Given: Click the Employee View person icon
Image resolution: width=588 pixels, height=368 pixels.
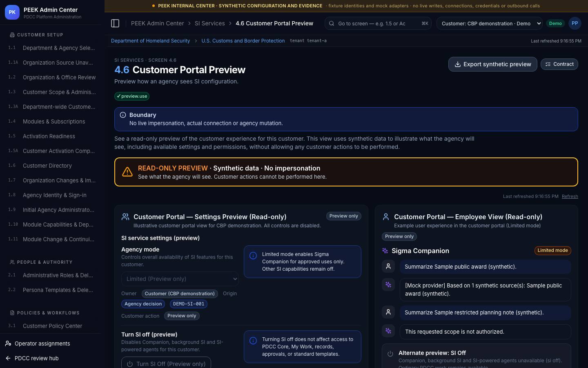Looking at the screenshot, I should point(386,217).
